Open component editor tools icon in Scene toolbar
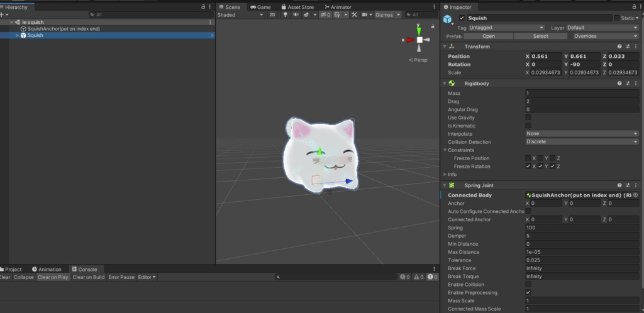 tap(354, 14)
